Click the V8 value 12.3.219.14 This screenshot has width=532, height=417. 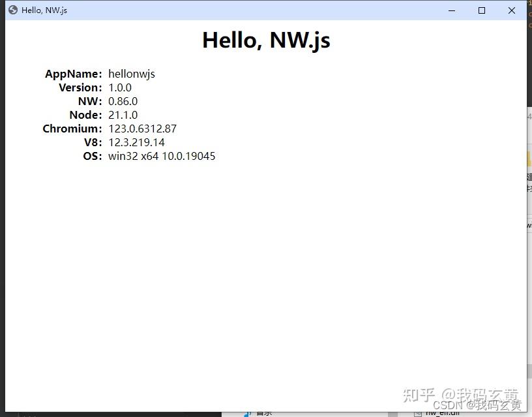pyautogui.click(x=136, y=142)
